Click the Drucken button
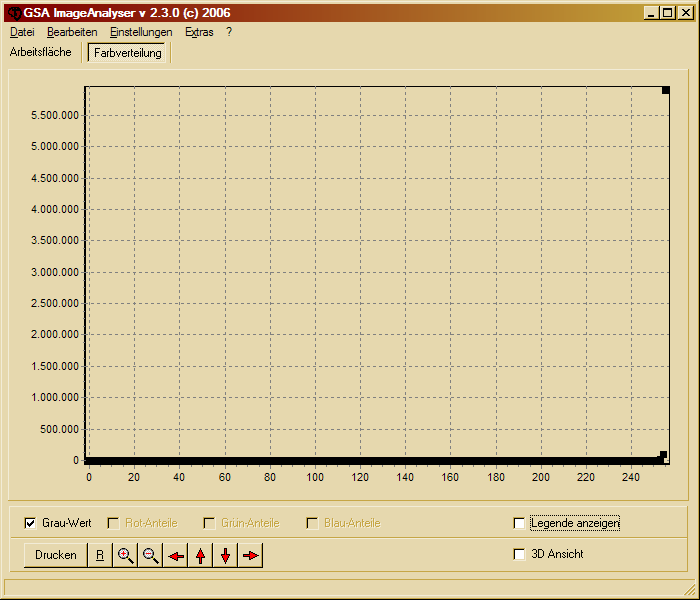Viewport: 700px width, 600px height. tap(56, 555)
